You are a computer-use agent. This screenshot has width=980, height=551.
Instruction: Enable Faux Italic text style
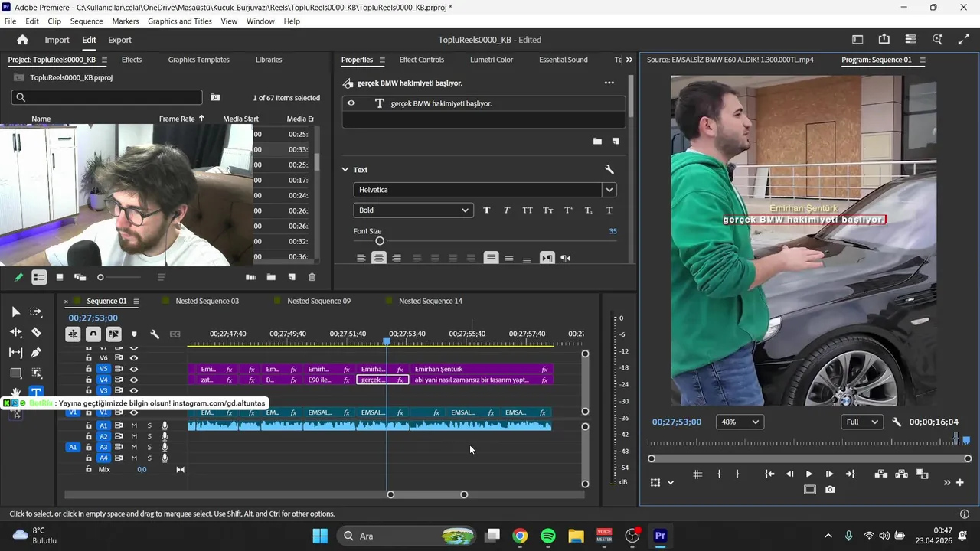tap(507, 210)
